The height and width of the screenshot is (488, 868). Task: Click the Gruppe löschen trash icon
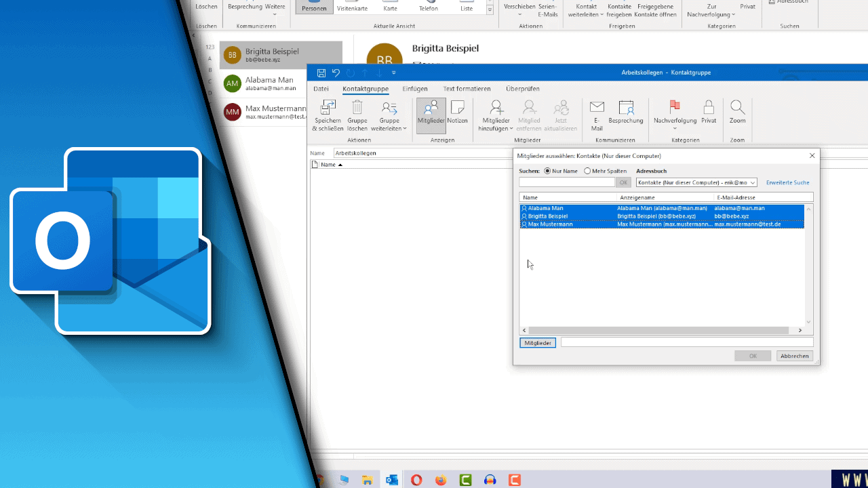tap(357, 116)
